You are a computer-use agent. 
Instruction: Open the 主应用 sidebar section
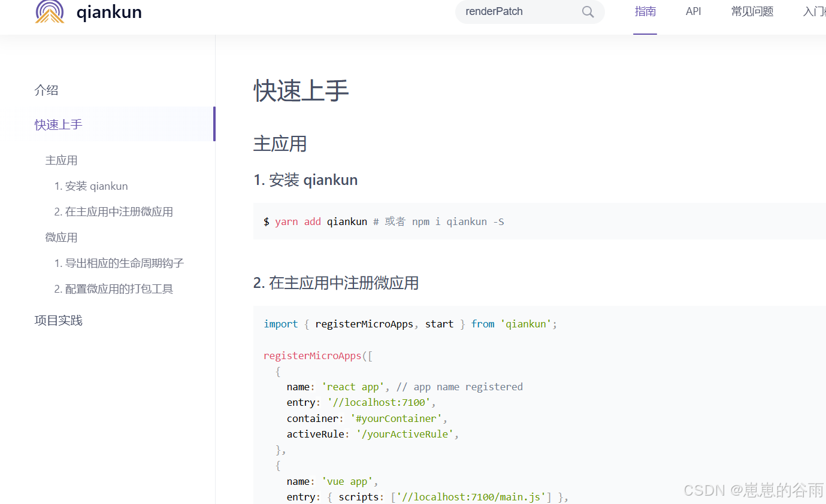click(x=61, y=160)
